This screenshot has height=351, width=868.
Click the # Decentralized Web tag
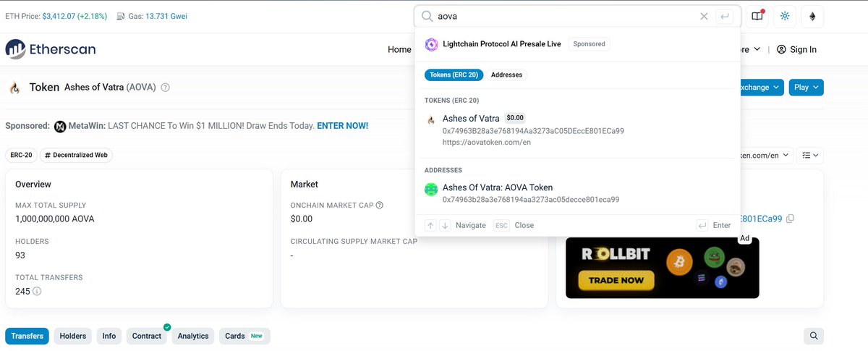pos(76,156)
